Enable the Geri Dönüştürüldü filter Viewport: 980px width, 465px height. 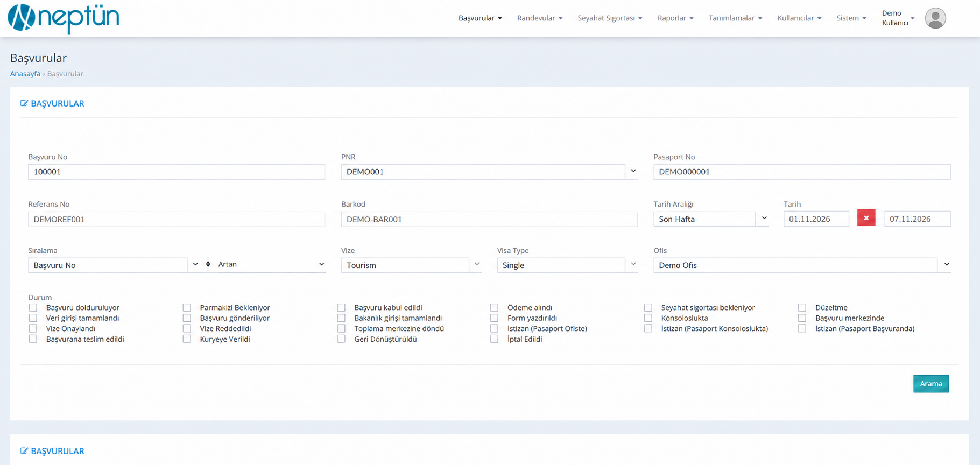[x=341, y=339]
